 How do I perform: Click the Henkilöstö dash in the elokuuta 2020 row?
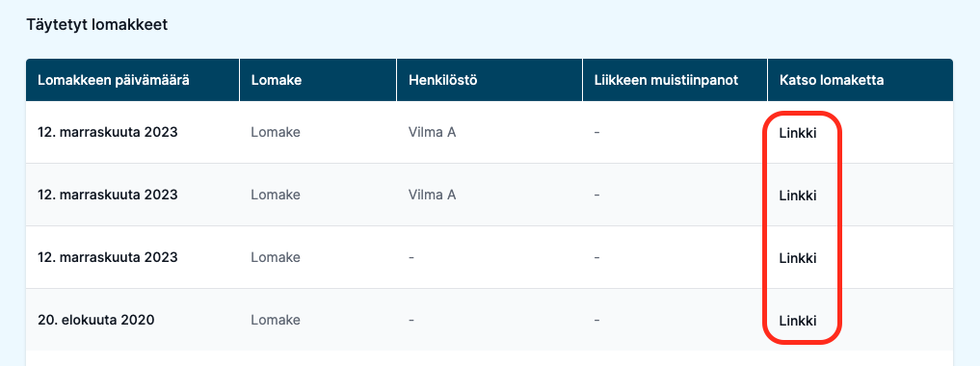(411, 320)
